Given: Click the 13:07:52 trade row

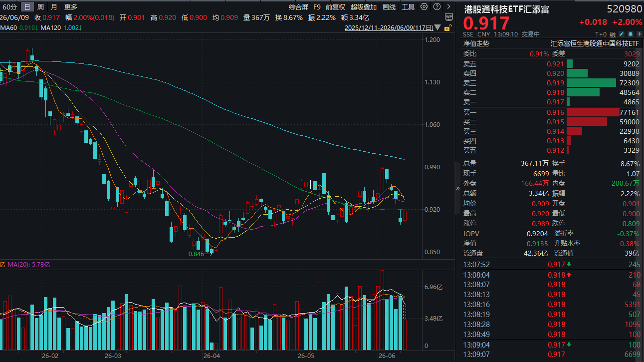Looking at the screenshot, I should click(552, 265).
